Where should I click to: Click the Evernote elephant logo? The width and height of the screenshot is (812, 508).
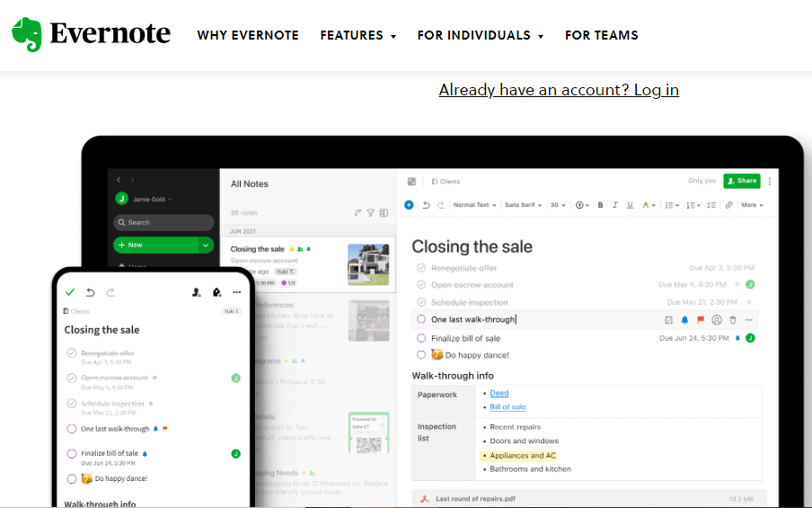(26, 35)
